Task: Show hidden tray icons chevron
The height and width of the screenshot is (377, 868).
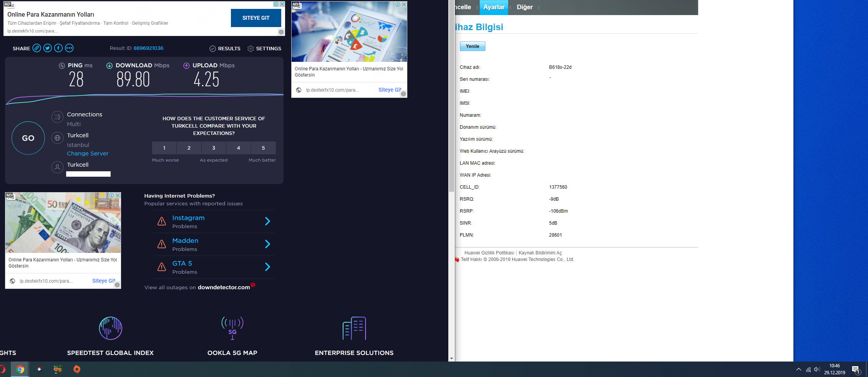Action: (x=798, y=369)
